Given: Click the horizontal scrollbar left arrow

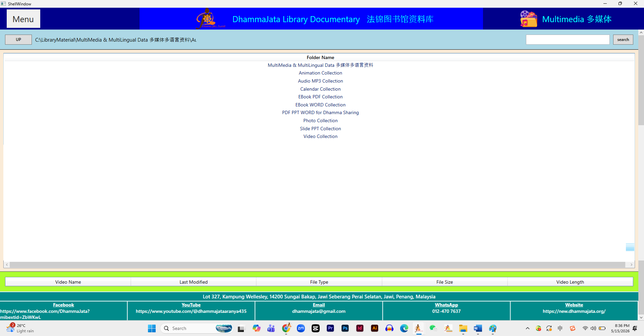Looking at the screenshot, I should coord(7,265).
